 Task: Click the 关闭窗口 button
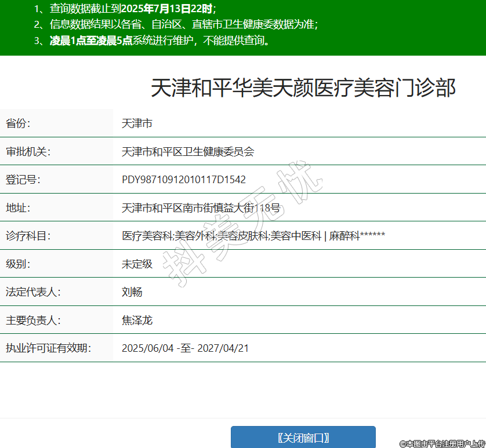coord(303,438)
